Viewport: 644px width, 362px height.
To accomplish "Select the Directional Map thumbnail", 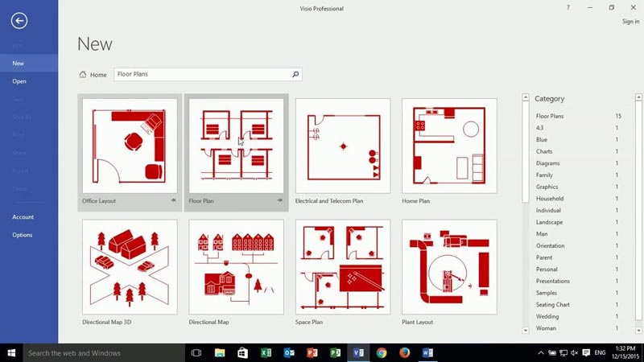I will coord(236,267).
